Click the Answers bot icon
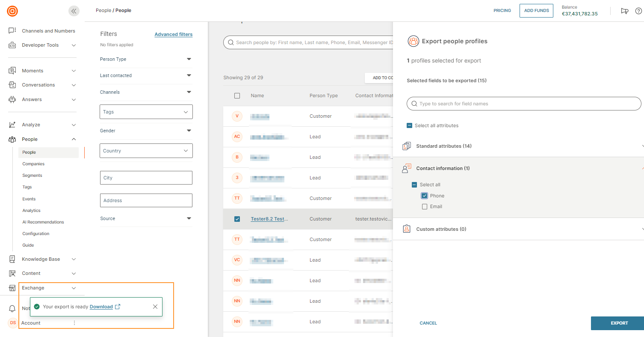Screen dimensions: 644x337 click(12, 99)
